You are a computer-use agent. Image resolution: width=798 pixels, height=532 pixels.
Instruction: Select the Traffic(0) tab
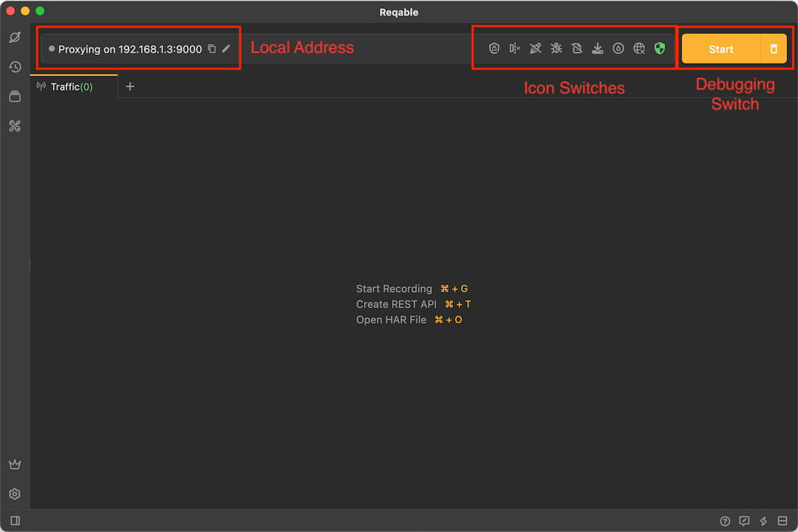[74, 87]
